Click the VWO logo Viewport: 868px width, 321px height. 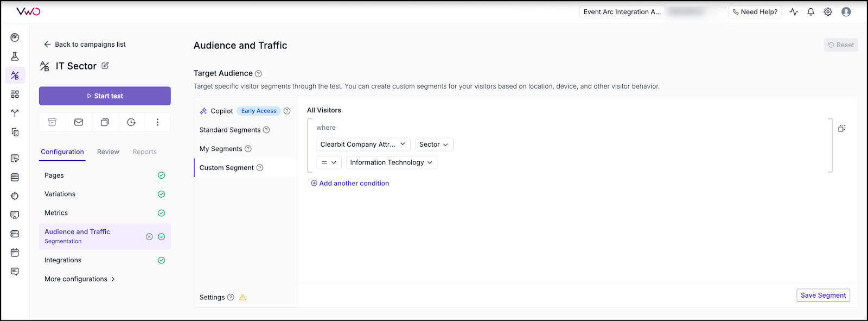coord(28,11)
